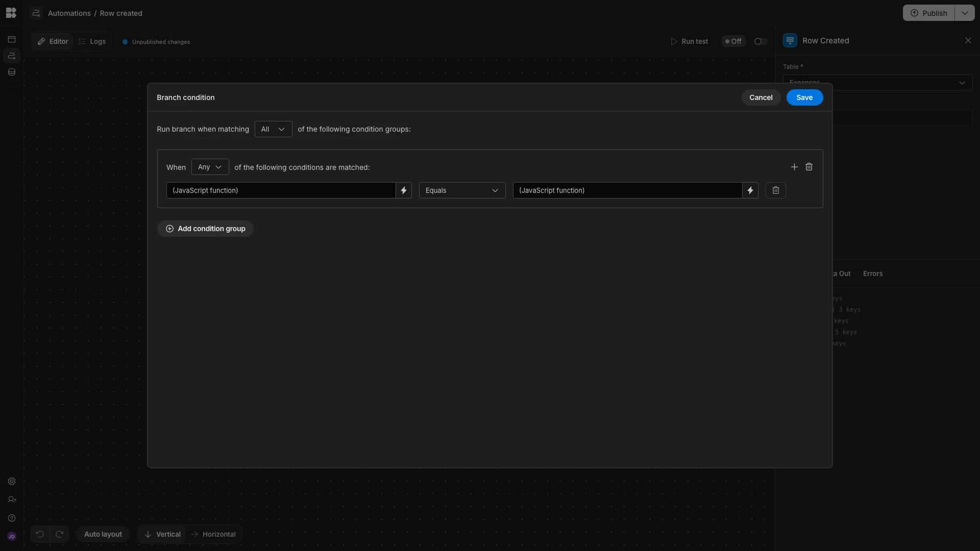The image size is (980, 551).
Task: Click Add condition group button
Action: (x=205, y=229)
